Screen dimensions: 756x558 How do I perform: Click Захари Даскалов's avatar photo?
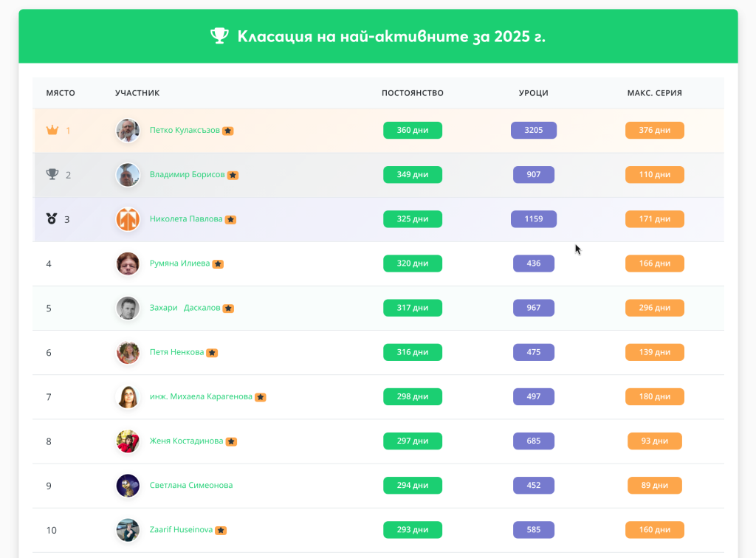[128, 308]
